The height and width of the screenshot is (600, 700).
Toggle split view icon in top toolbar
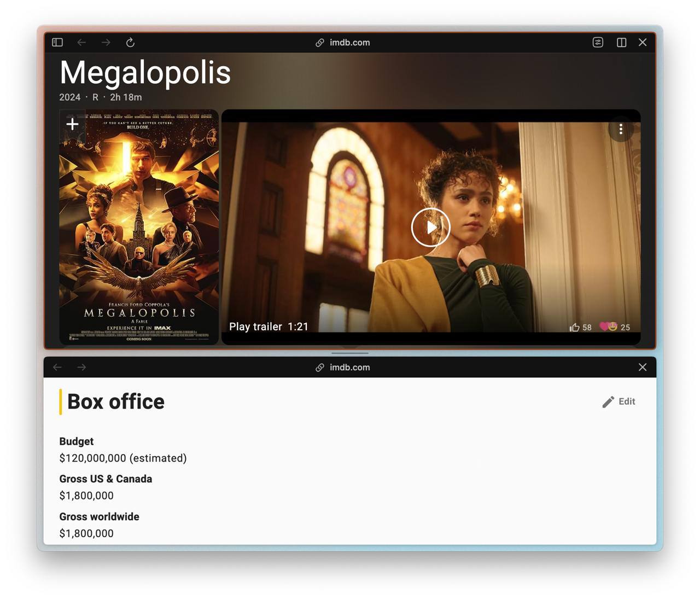pyautogui.click(x=621, y=42)
